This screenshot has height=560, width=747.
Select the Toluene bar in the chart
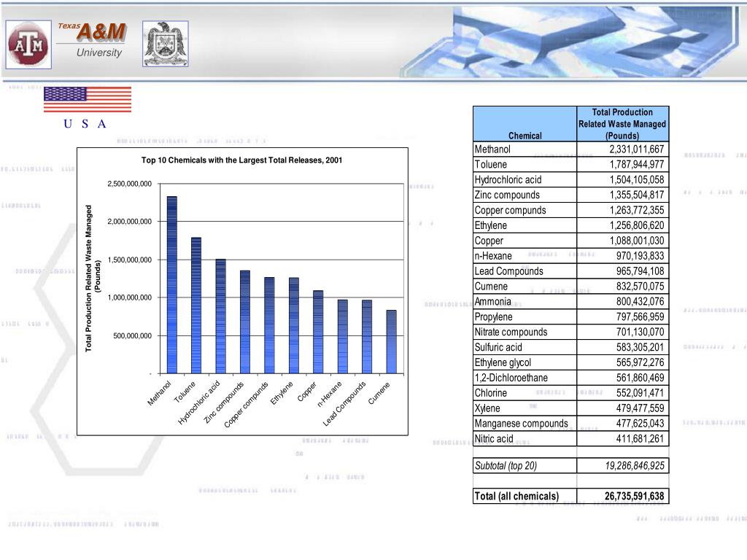196,306
